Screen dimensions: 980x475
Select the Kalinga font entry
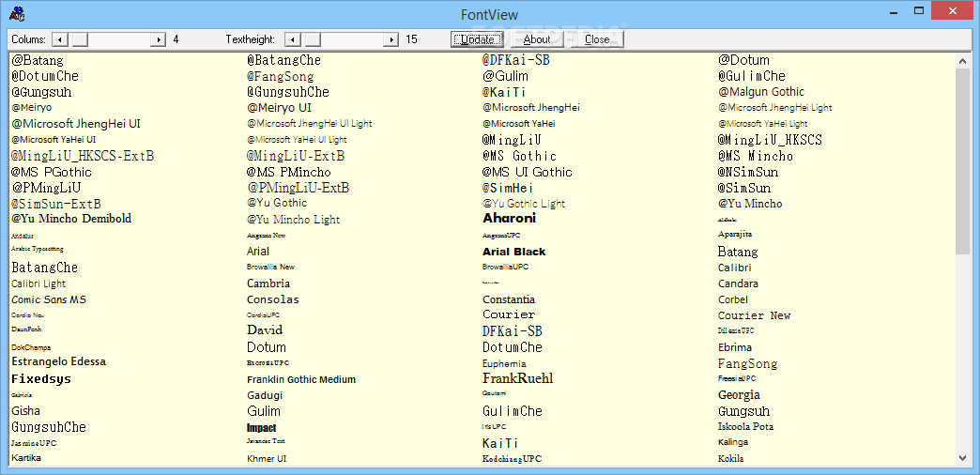(733, 442)
